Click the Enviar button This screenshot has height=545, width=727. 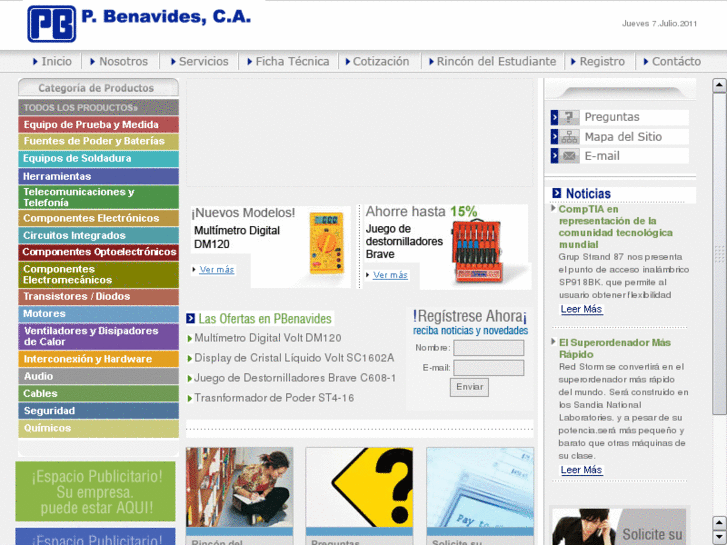[x=469, y=387]
